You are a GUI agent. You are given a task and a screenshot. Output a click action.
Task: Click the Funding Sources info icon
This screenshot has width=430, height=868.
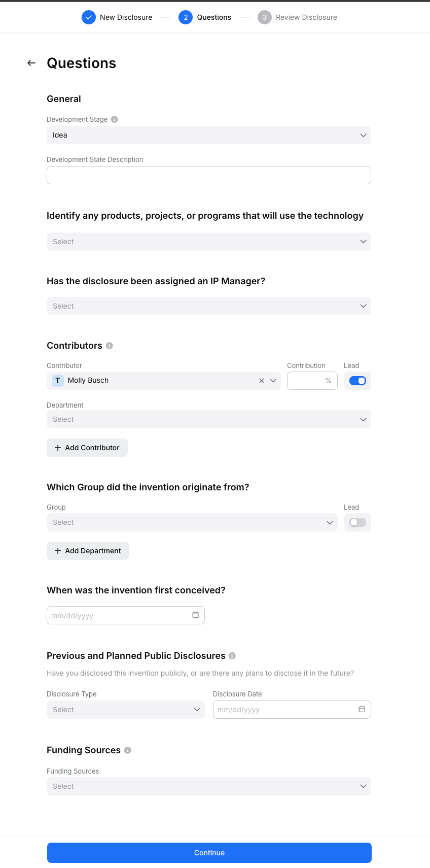[x=128, y=750]
